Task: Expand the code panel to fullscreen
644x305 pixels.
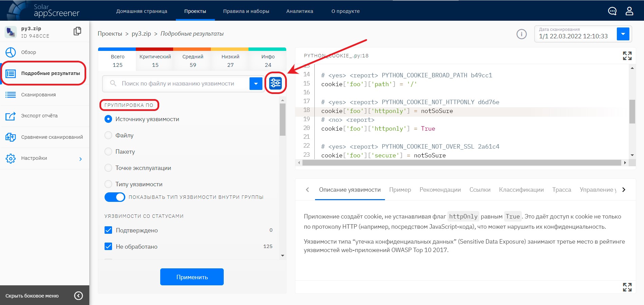Action: pyautogui.click(x=627, y=56)
